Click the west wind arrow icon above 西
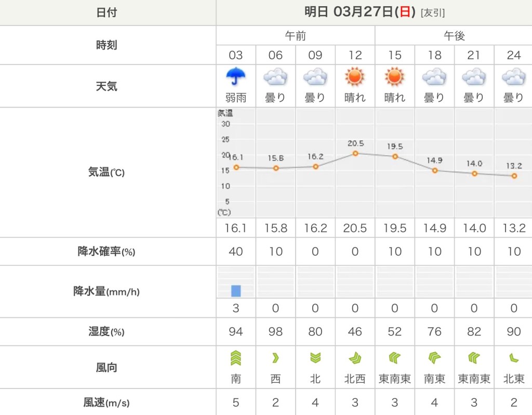Viewport: 532px width, 415px height. pos(275,358)
